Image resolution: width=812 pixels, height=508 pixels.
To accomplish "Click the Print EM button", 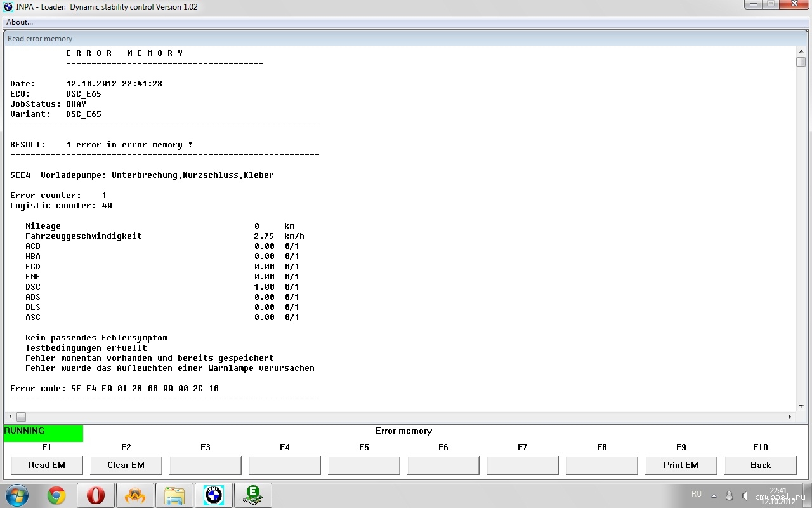I will [x=681, y=465].
